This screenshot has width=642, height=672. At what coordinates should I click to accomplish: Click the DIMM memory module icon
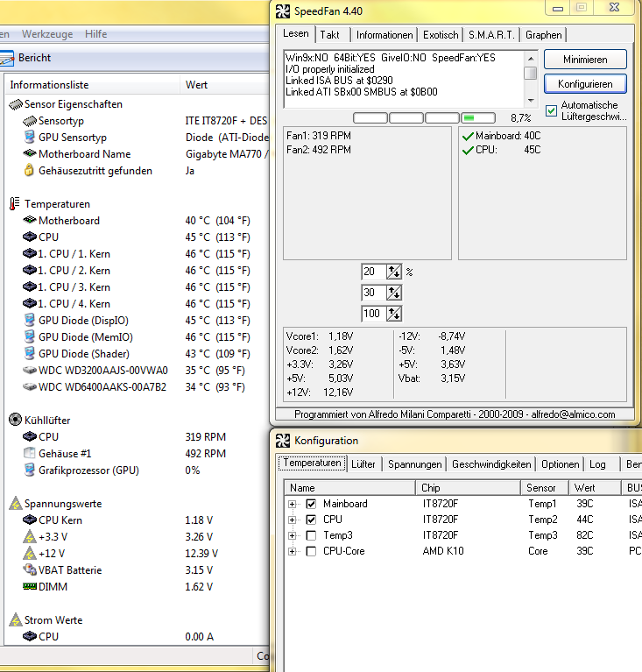coord(30,586)
